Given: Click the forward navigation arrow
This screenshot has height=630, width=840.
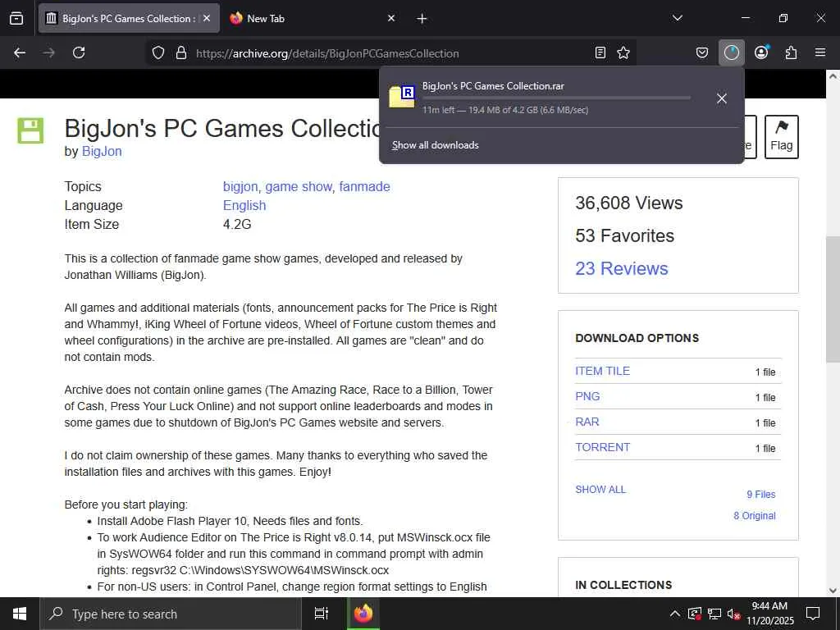Looking at the screenshot, I should click(x=49, y=52).
